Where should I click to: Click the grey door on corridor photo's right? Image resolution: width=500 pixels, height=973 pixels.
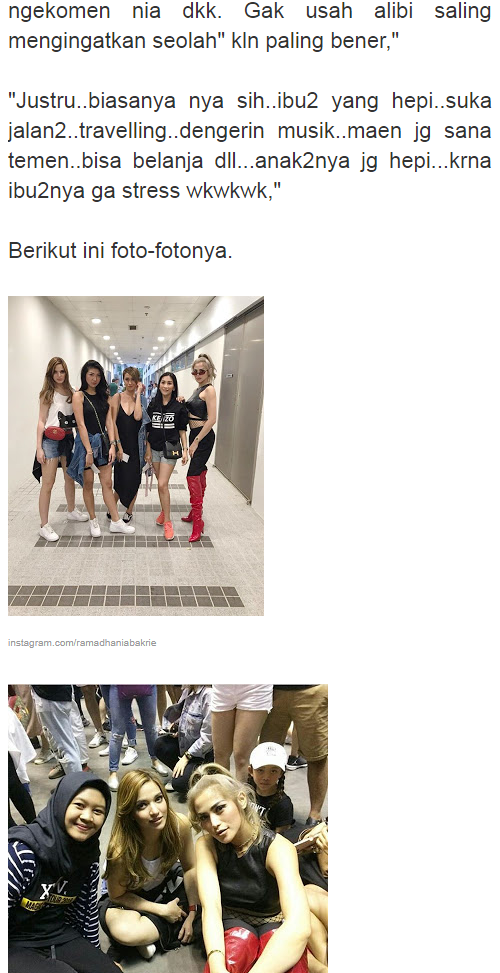(x=239, y=402)
